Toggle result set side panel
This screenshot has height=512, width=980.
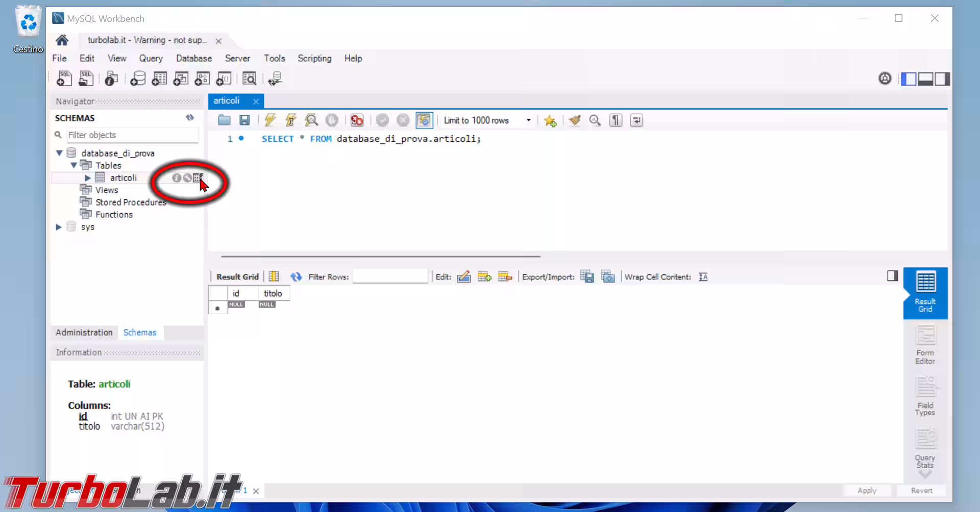coord(892,276)
